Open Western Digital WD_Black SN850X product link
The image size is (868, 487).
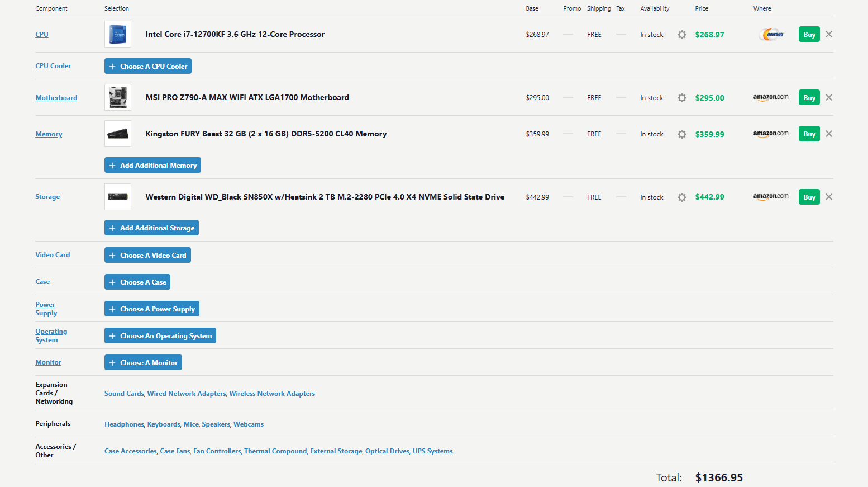tap(325, 197)
